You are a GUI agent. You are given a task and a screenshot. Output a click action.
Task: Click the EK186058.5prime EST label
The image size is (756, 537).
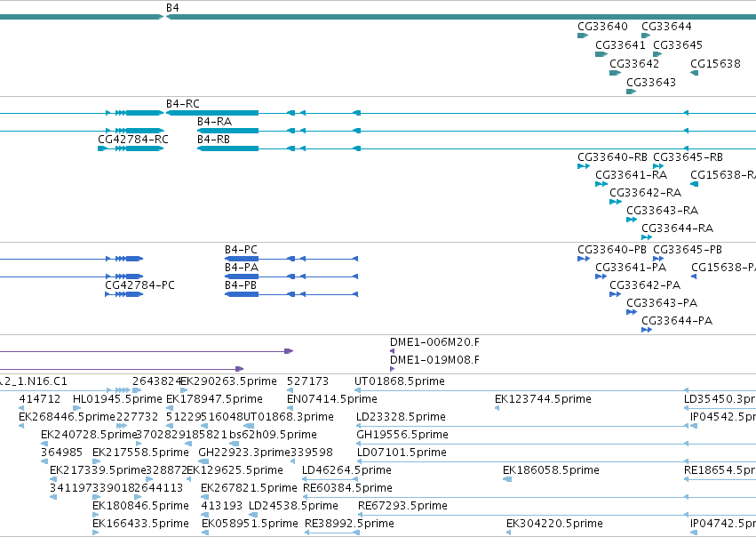(551, 470)
